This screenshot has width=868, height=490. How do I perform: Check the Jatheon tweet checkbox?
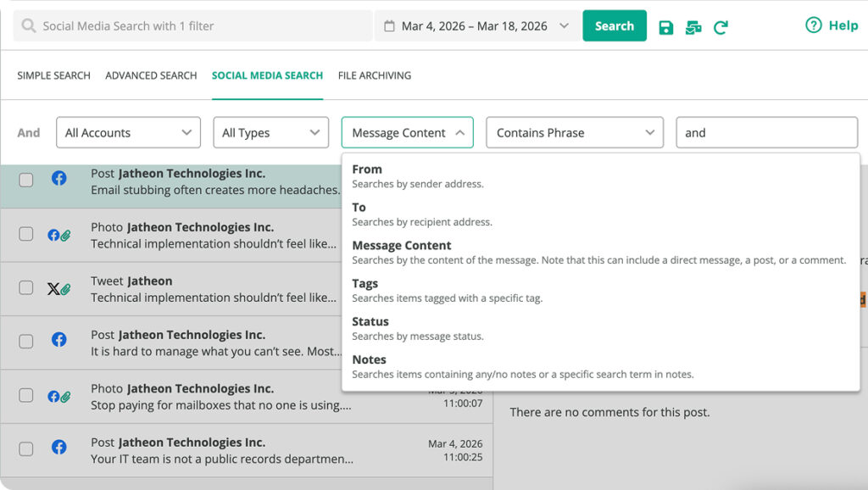pyautogui.click(x=26, y=287)
